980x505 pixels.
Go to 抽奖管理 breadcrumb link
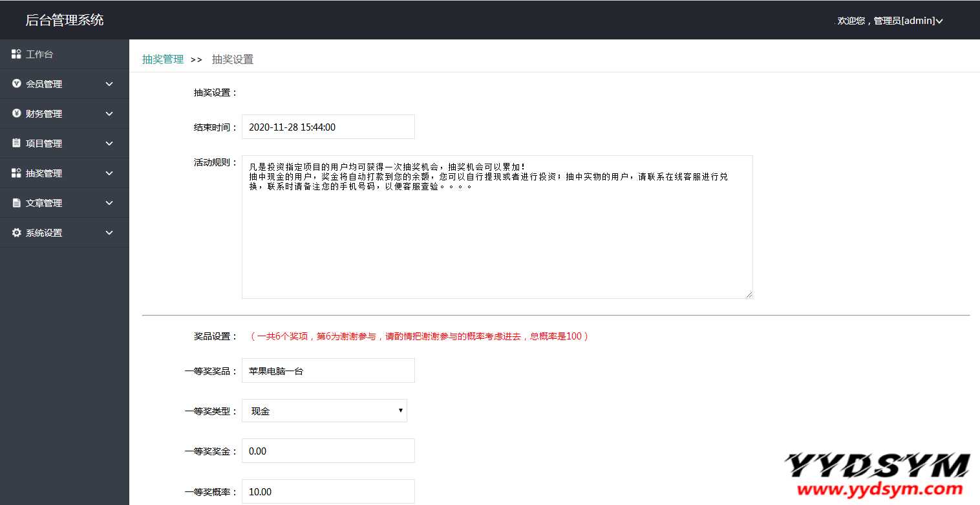point(163,59)
